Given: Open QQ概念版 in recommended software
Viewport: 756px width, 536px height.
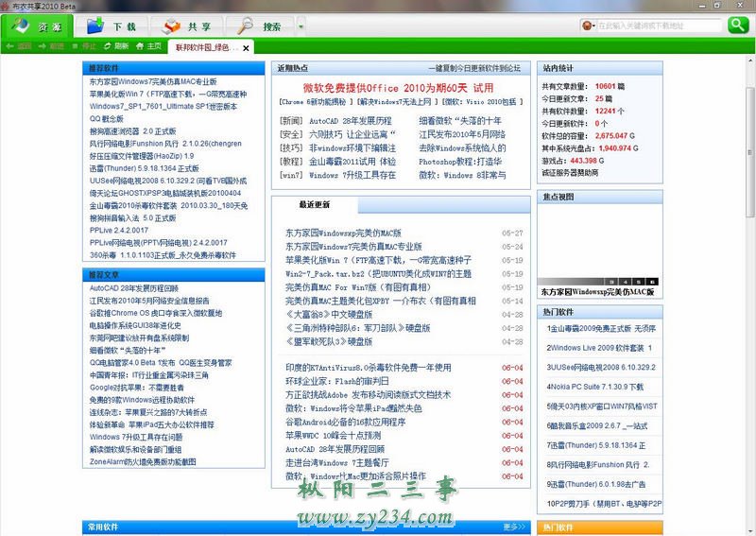Looking at the screenshot, I should click(107, 119).
